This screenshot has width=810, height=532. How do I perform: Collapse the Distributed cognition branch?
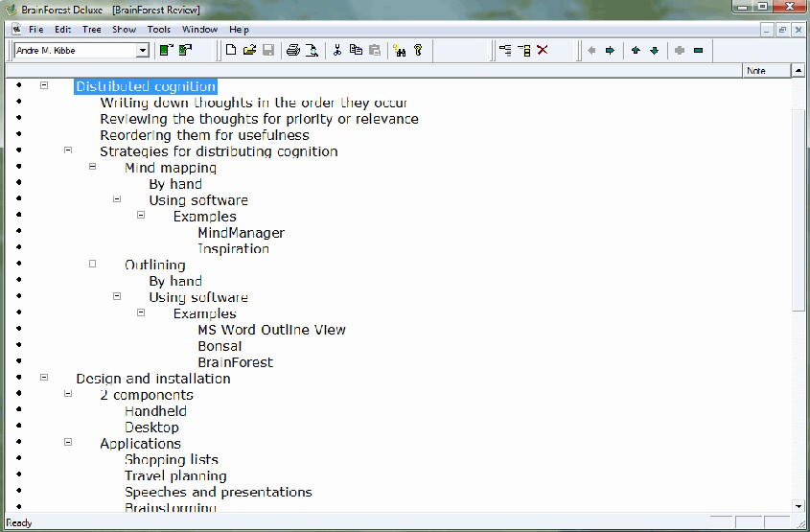click(44, 85)
